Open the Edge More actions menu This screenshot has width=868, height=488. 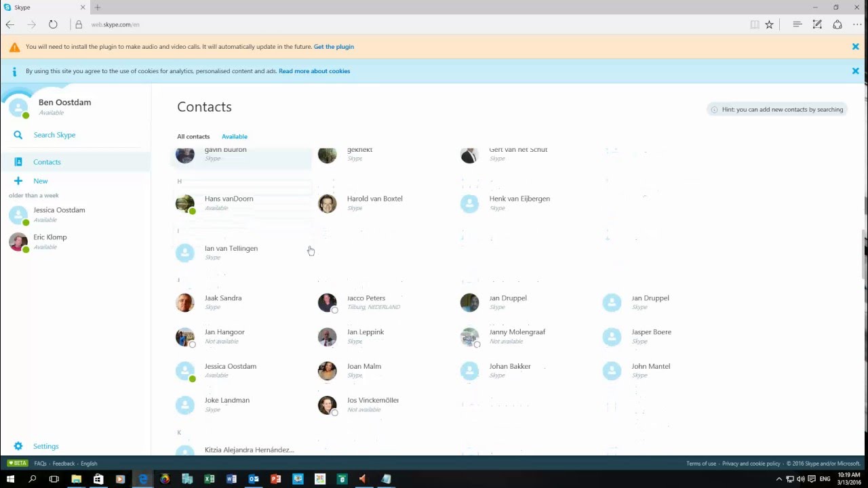tap(857, 24)
